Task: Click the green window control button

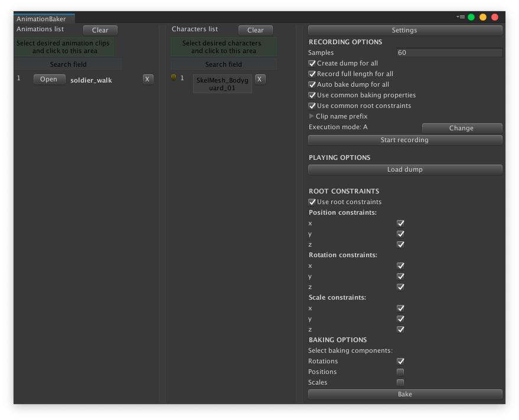Action: pyautogui.click(x=471, y=17)
